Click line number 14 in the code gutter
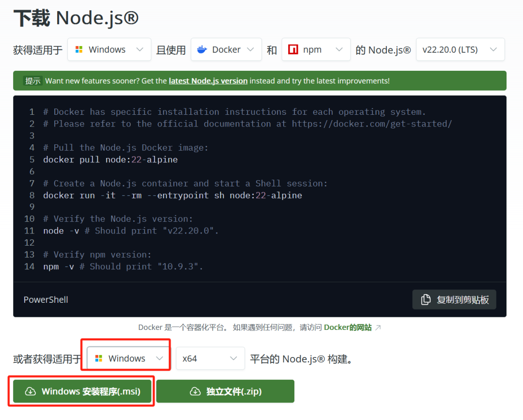 30,266
